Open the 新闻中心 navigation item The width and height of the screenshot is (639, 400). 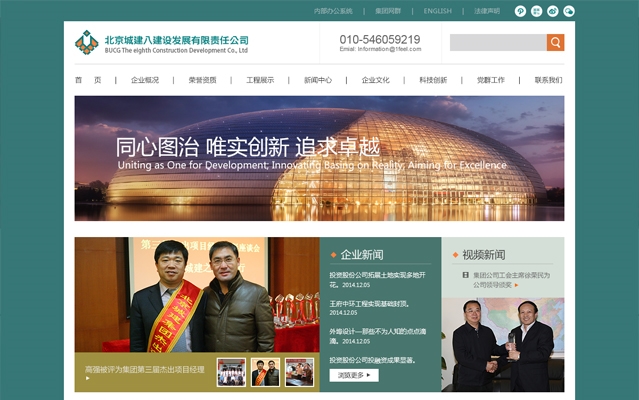[318, 80]
